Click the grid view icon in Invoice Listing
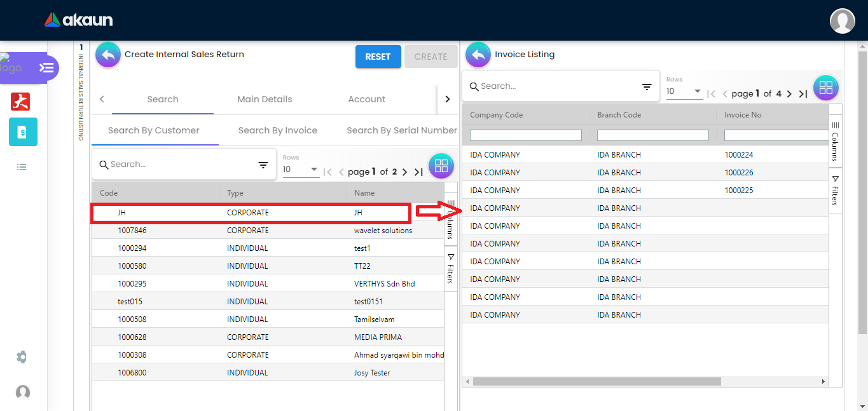 [x=825, y=88]
